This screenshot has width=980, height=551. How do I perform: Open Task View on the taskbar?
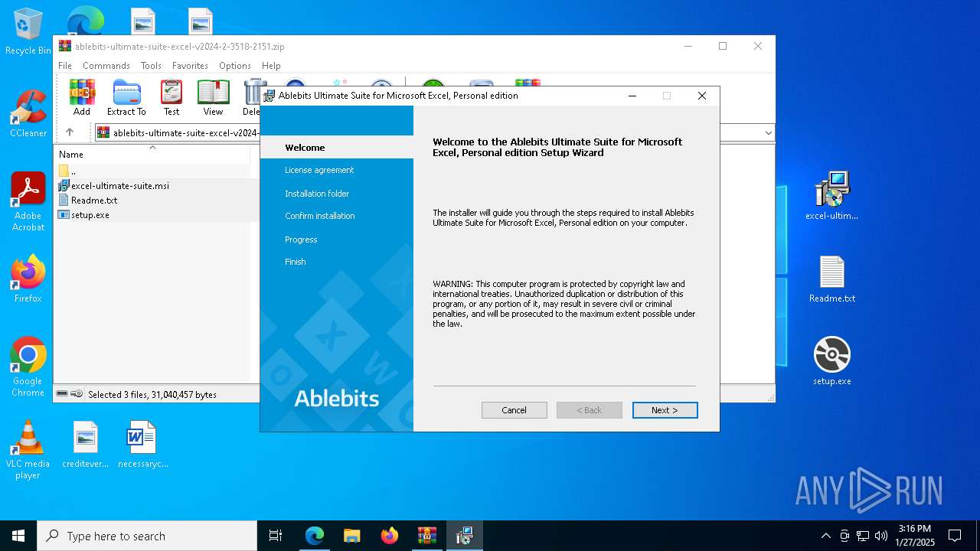pyautogui.click(x=276, y=536)
